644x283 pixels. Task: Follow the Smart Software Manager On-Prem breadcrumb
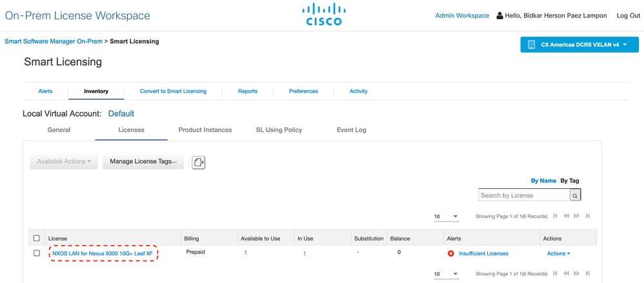(x=54, y=41)
